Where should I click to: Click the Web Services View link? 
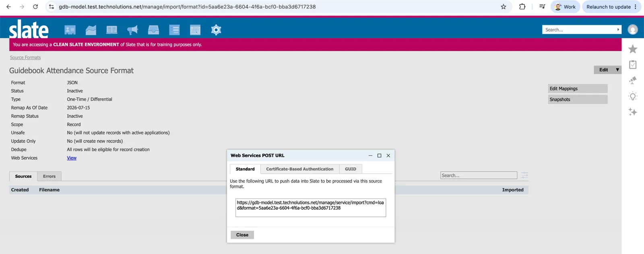click(72, 158)
